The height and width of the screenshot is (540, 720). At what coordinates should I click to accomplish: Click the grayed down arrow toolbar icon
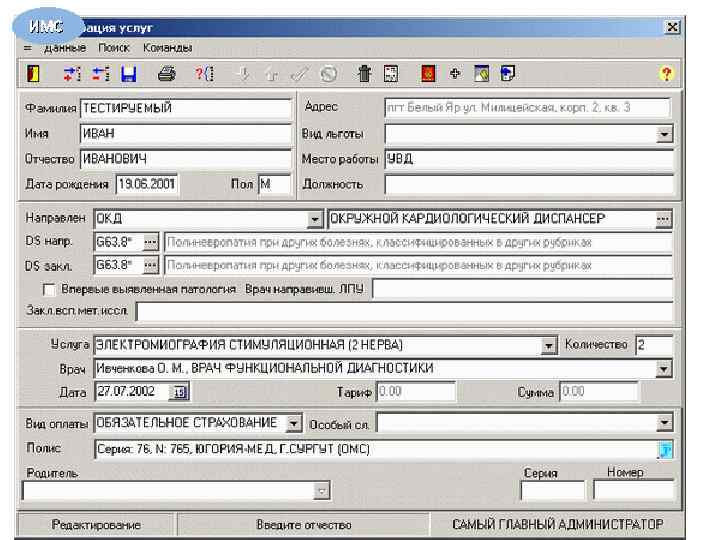pos(244,73)
